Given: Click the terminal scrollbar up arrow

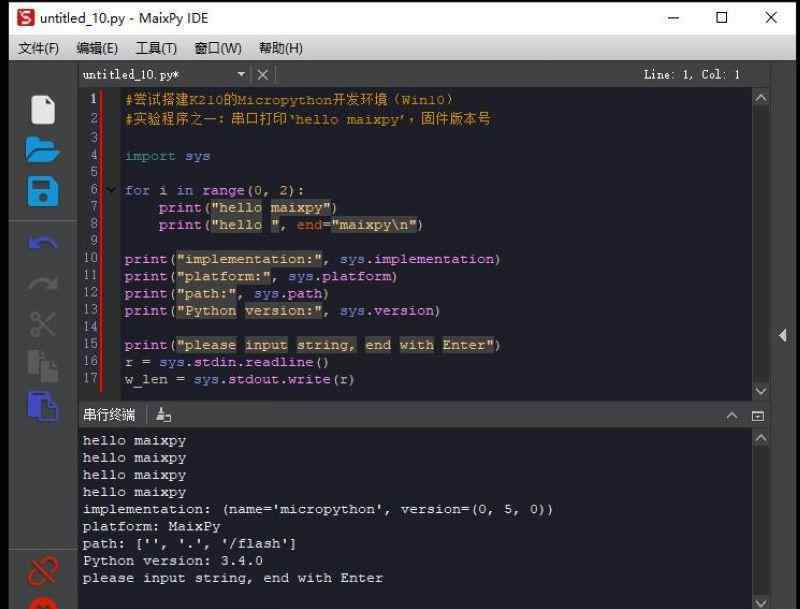Looking at the screenshot, I should click(761, 438).
